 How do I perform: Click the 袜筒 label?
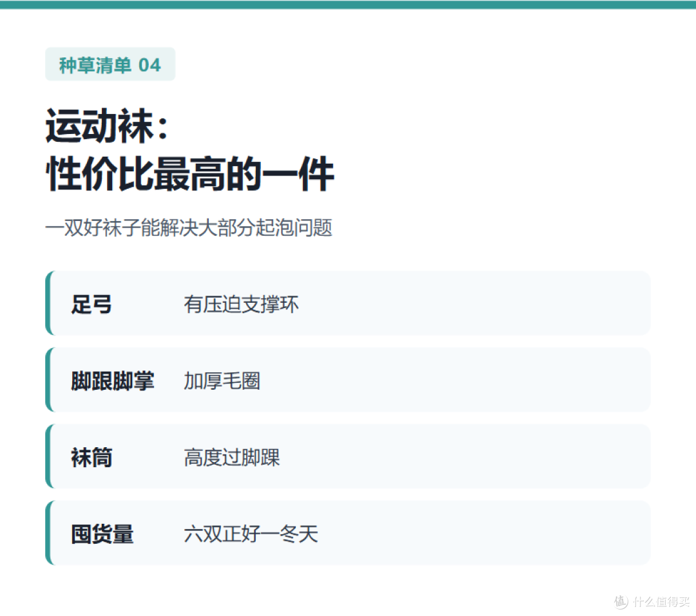click(x=92, y=457)
